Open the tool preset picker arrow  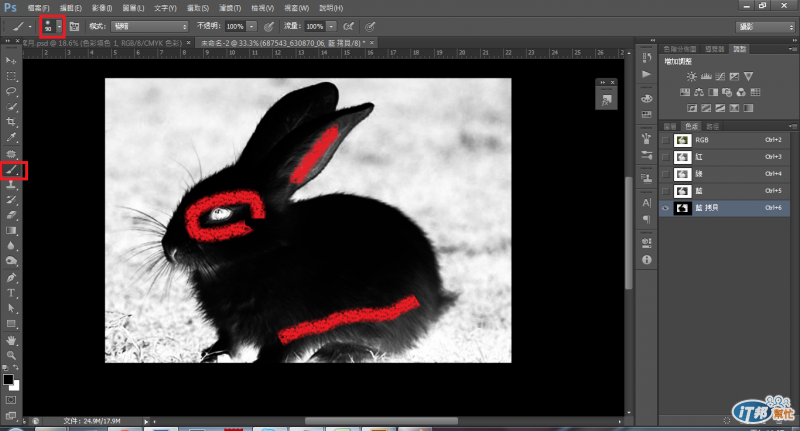(30, 27)
